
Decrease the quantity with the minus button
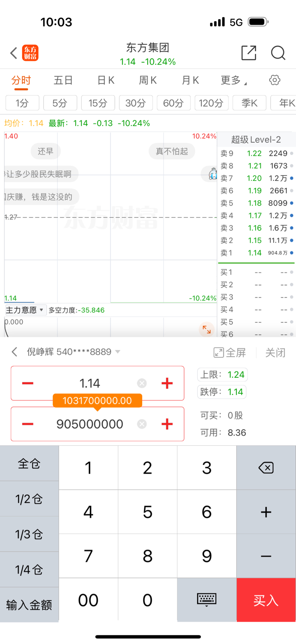pyautogui.click(x=28, y=424)
